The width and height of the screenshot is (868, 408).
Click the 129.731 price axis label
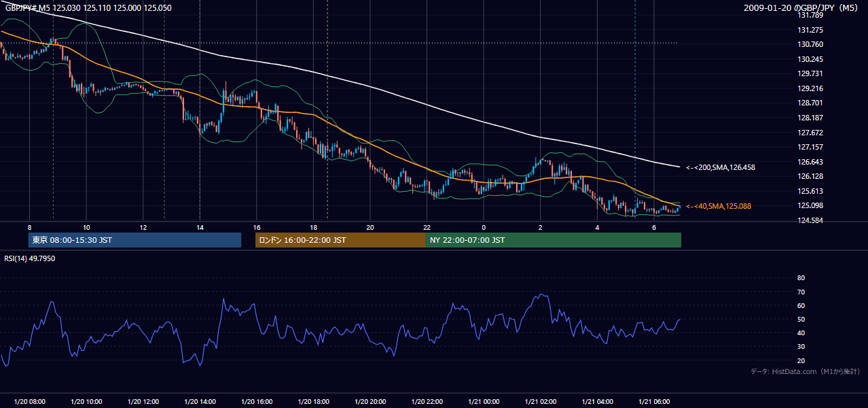(x=810, y=73)
